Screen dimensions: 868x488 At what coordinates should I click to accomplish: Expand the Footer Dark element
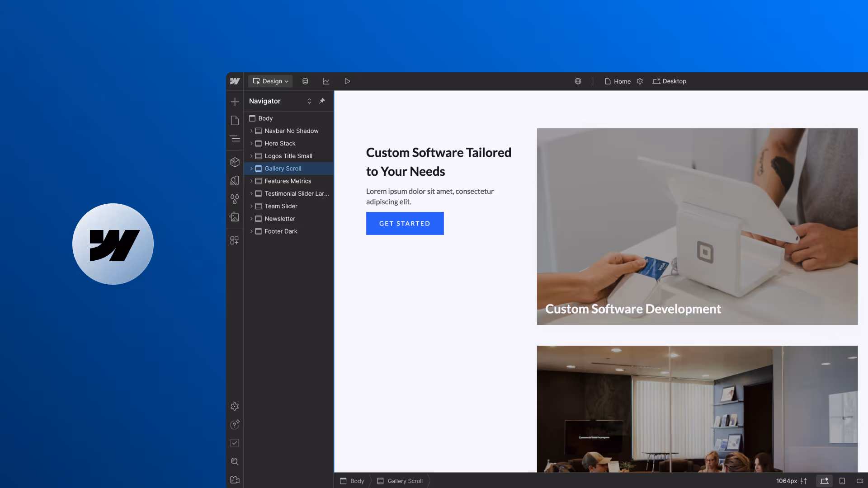click(251, 231)
